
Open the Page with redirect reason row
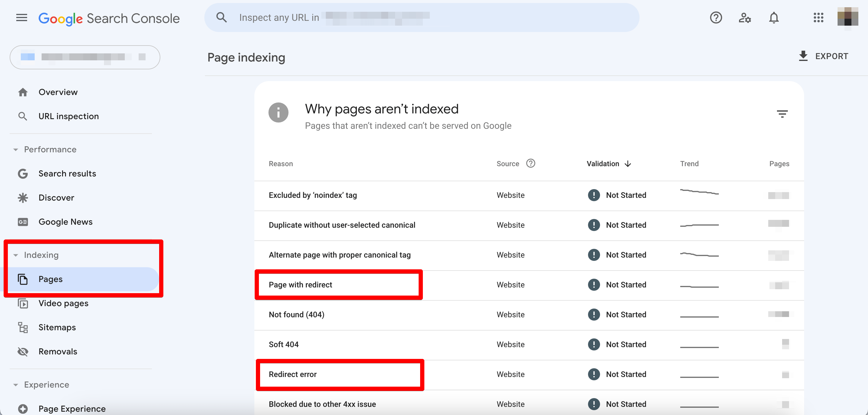pyautogui.click(x=300, y=284)
